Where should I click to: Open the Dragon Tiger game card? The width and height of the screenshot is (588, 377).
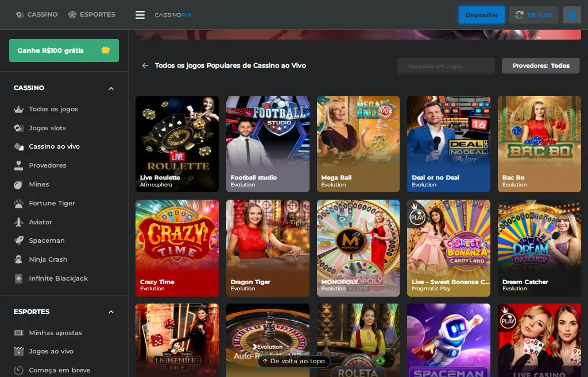(268, 248)
